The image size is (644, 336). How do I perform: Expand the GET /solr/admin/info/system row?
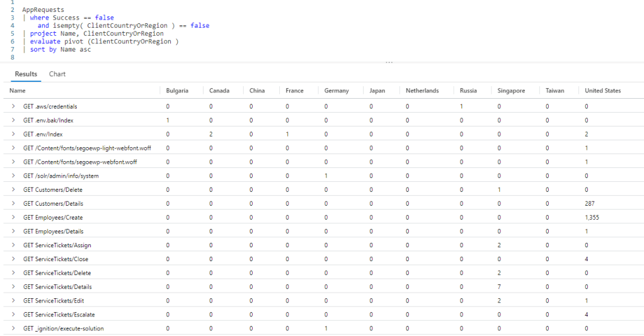coord(13,176)
